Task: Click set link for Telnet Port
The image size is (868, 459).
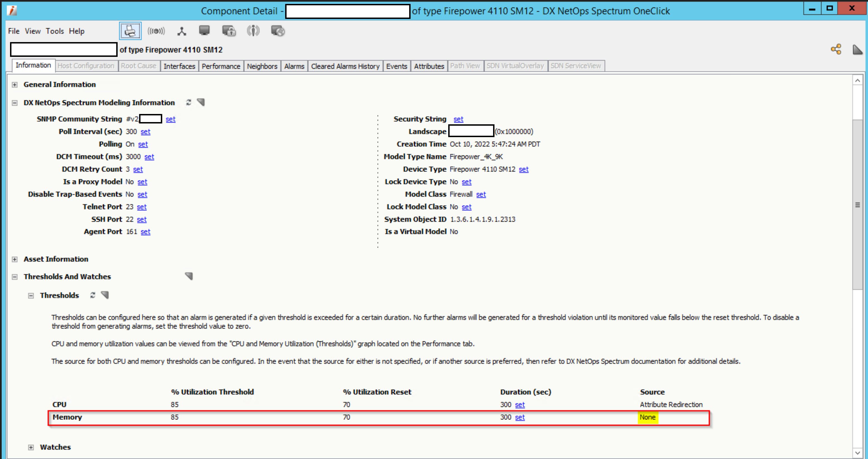Action: pos(142,207)
